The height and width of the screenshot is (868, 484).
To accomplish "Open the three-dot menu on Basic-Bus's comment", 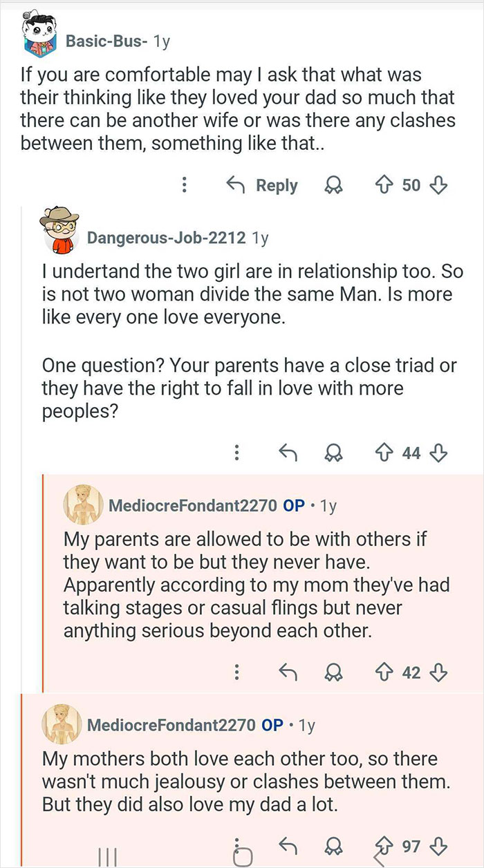I will (183, 185).
